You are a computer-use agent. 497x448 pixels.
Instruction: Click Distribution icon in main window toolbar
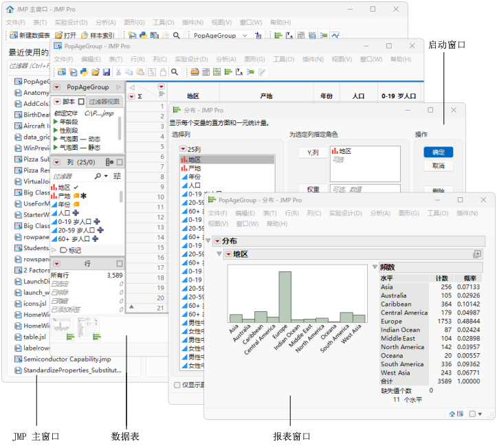point(278,35)
